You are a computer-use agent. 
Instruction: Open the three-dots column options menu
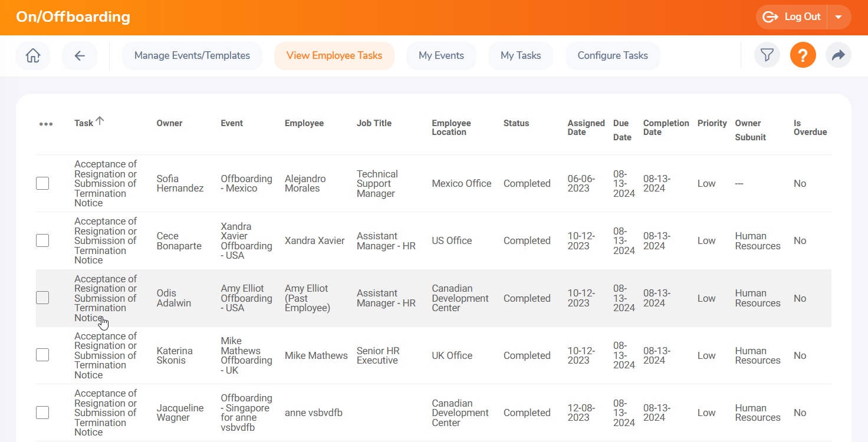[x=46, y=124]
